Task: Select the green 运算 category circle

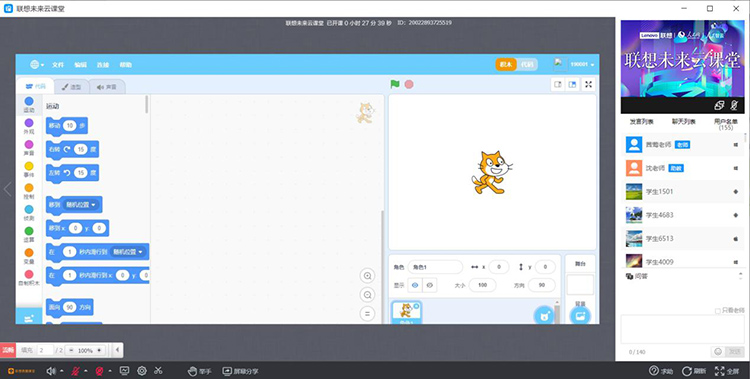Action: pyautogui.click(x=29, y=231)
